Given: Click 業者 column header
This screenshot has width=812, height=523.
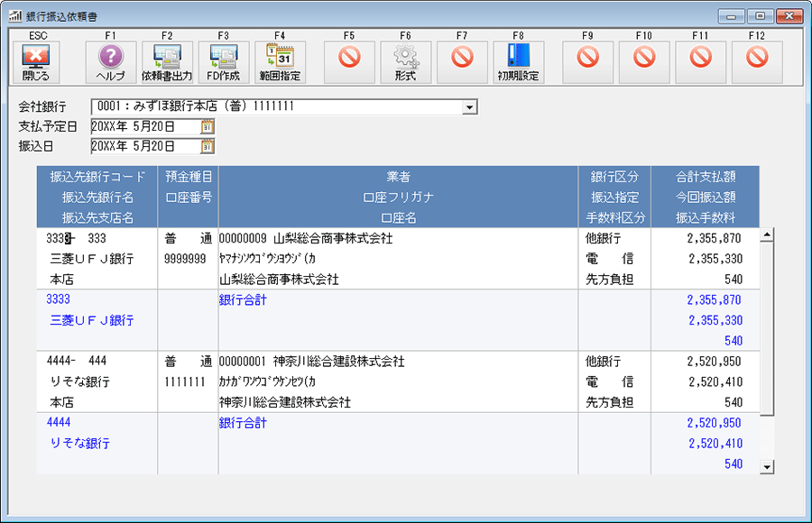Looking at the screenshot, I should [x=398, y=177].
